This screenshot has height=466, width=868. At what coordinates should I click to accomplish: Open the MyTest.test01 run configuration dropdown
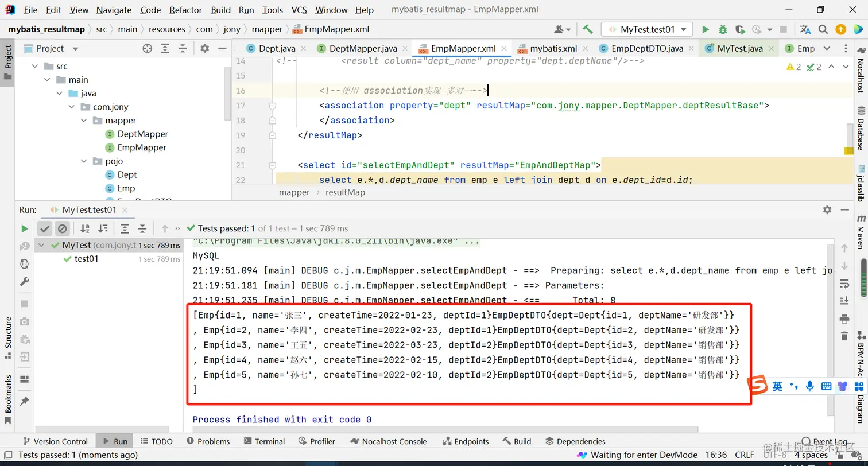(647, 29)
